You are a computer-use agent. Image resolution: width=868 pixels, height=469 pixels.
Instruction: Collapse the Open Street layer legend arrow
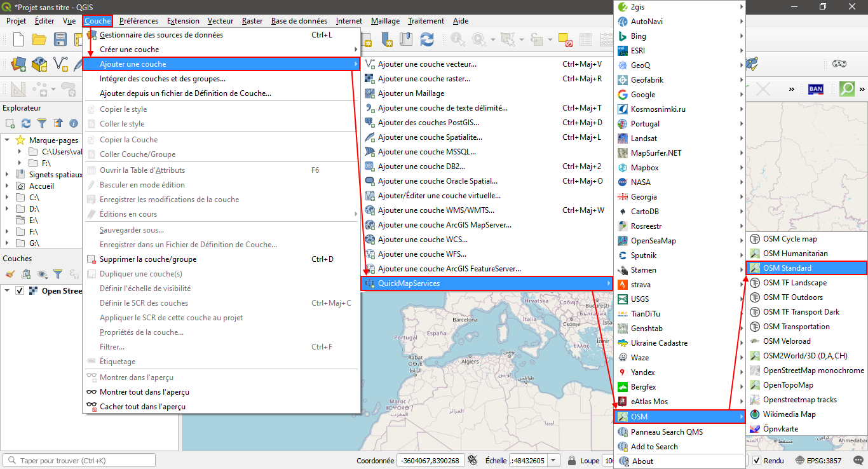click(x=7, y=290)
